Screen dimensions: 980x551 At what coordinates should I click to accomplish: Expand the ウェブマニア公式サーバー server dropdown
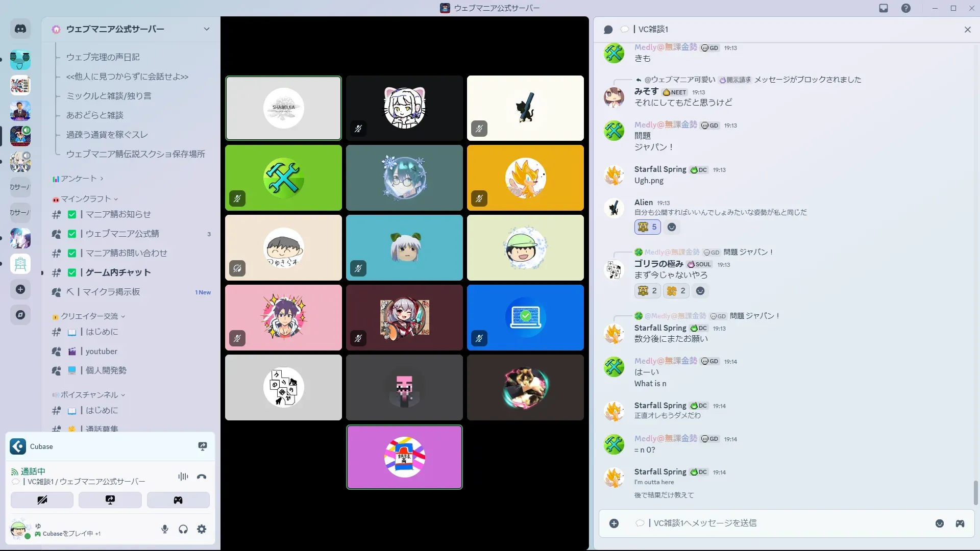coord(206,29)
